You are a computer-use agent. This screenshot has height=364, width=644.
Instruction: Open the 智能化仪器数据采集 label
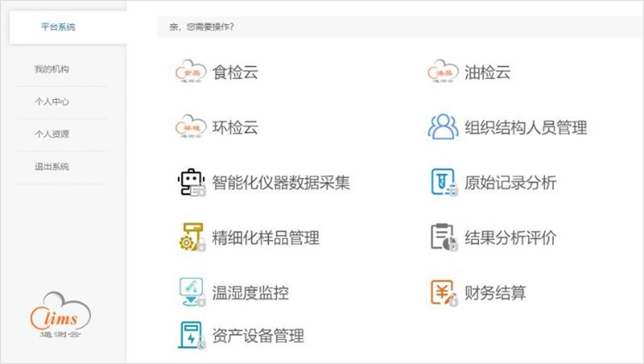[x=281, y=182]
